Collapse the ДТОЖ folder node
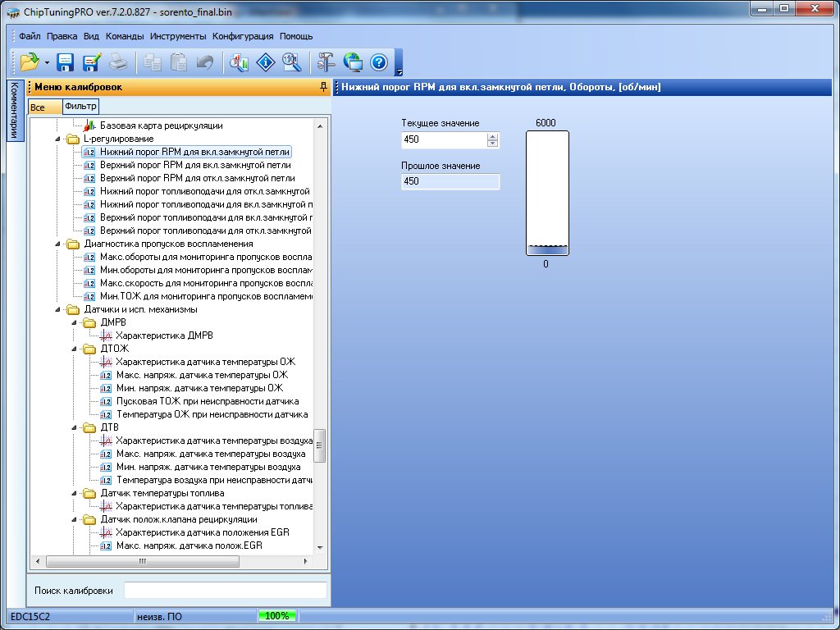This screenshot has width=840, height=630. click(x=74, y=349)
